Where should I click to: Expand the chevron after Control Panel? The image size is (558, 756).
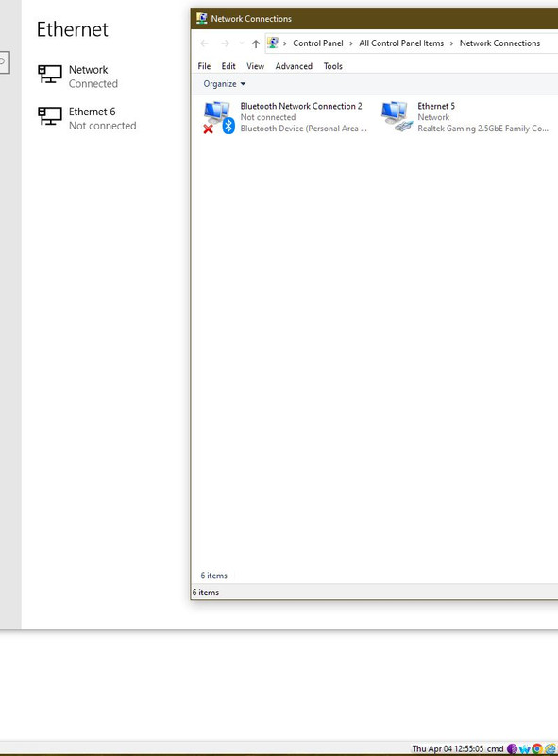[351, 43]
